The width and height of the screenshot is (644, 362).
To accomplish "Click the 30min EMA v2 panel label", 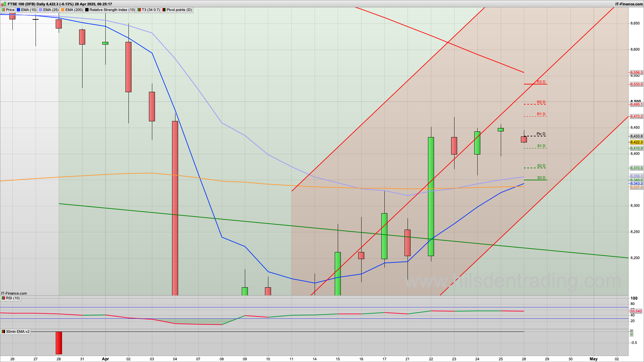I will coord(15,331).
